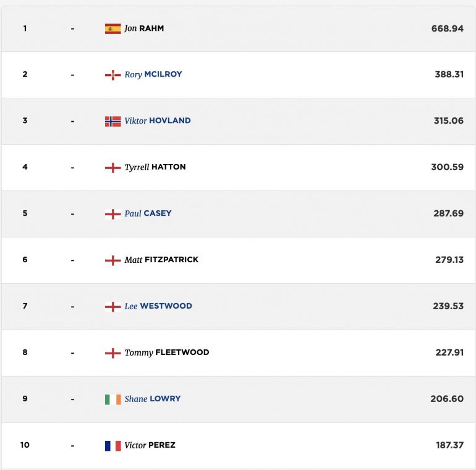Click the rank number 10 row
Screen dimensions: 476x470
coord(238,446)
